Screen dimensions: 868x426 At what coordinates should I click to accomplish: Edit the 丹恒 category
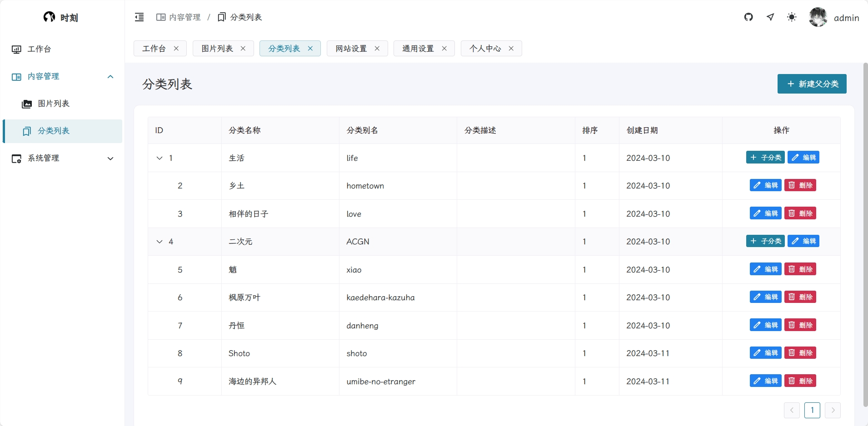click(x=766, y=325)
